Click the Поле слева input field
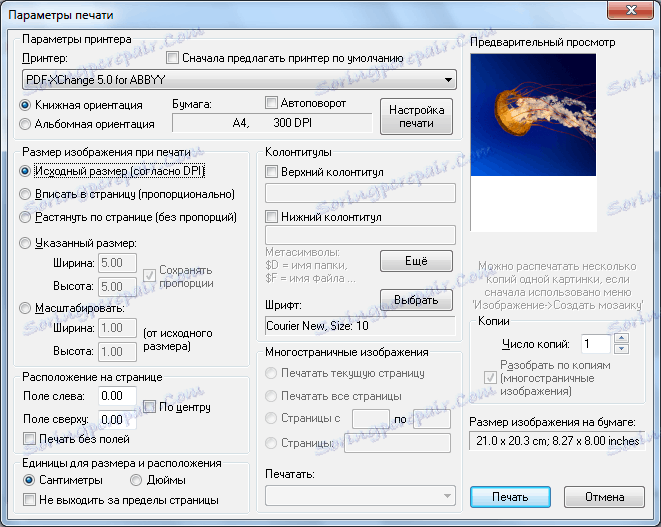This screenshot has height=527, width=661. (x=118, y=396)
